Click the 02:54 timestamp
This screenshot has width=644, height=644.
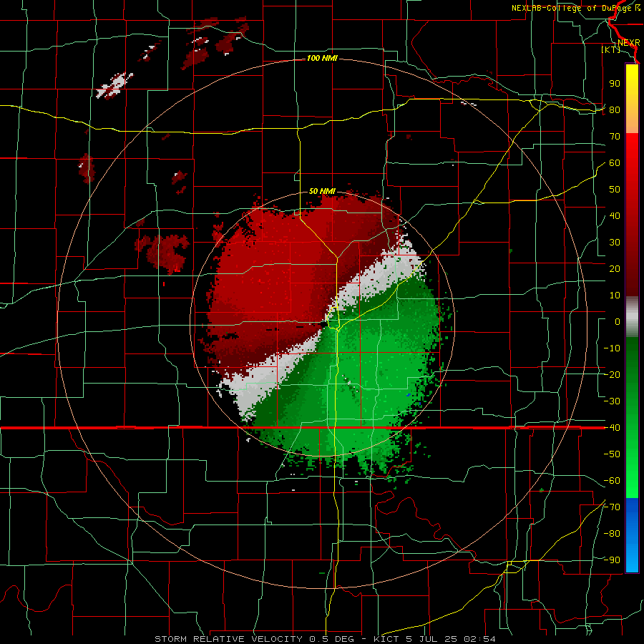(479, 639)
